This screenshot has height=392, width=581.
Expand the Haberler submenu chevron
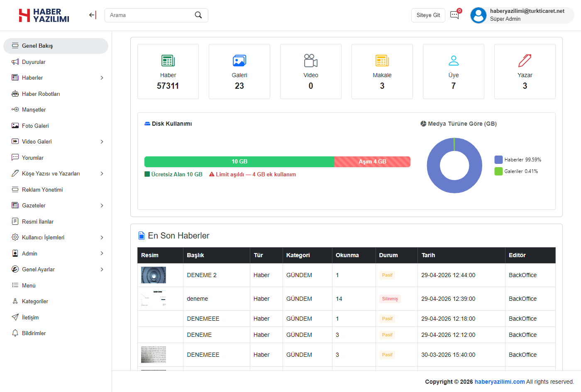[x=102, y=78]
